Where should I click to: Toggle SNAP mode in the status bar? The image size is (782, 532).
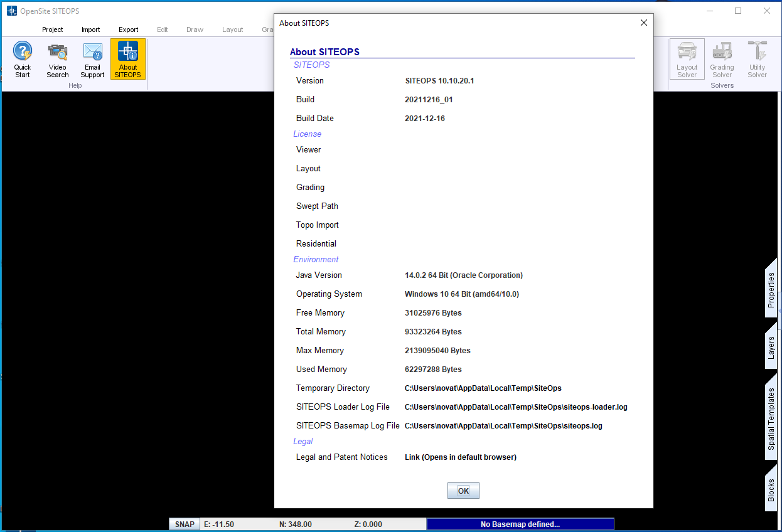[184, 524]
